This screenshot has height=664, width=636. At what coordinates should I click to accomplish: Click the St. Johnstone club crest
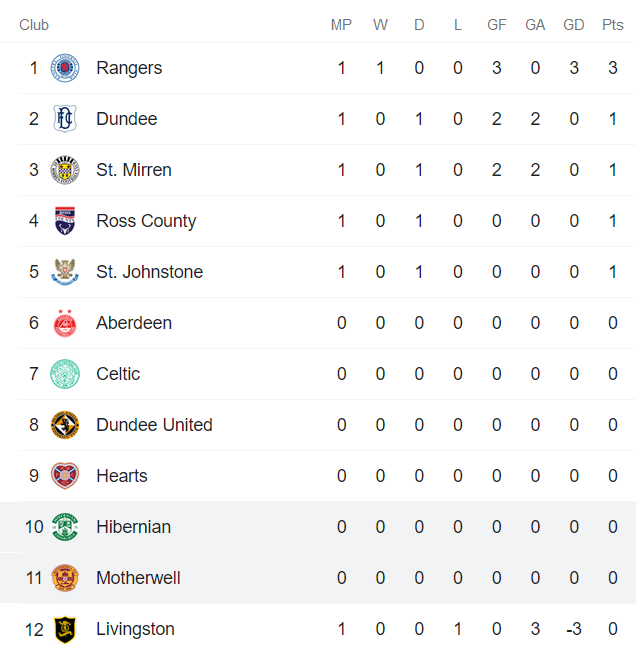[x=65, y=272]
